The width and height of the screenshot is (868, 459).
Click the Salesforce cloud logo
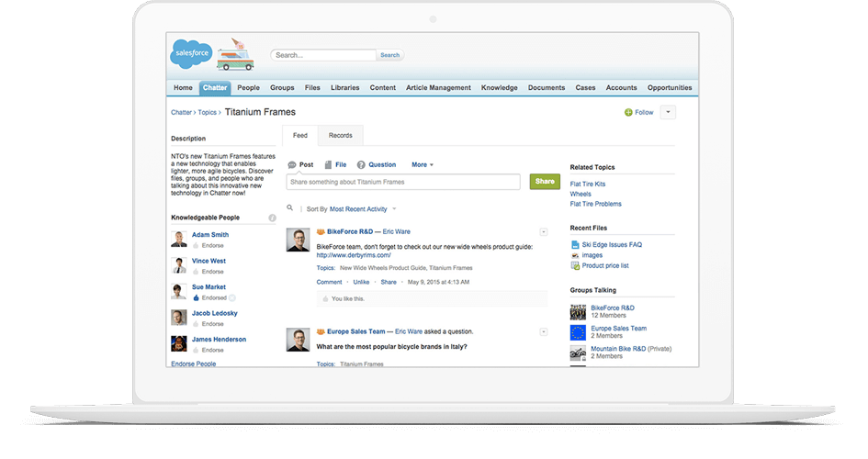(192, 55)
